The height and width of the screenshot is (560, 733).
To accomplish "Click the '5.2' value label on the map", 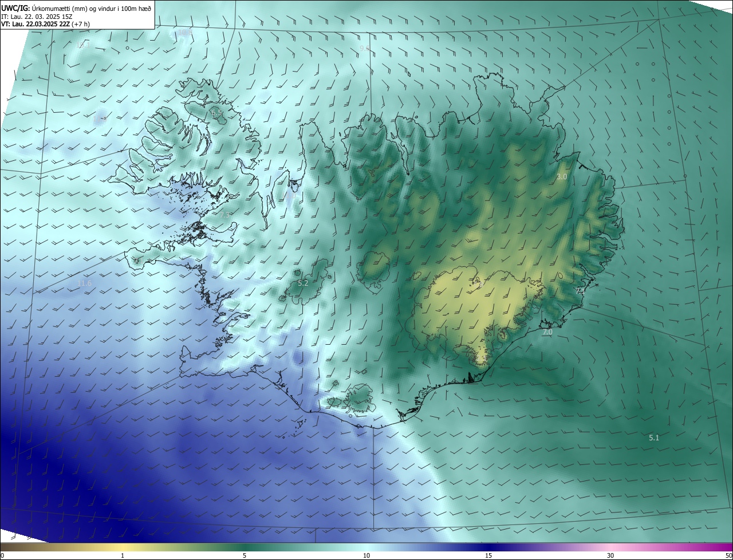I will pyautogui.click(x=303, y=283).
